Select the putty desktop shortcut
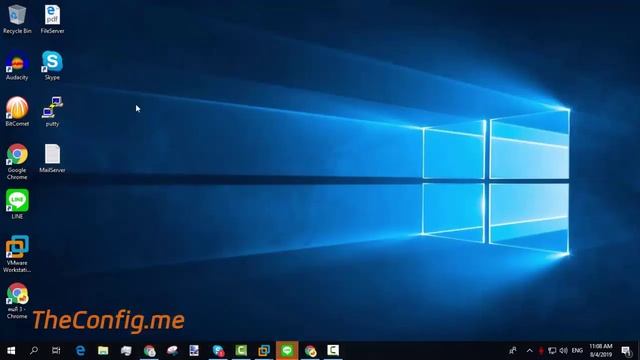Screen dimensions: 640x360 [x=52, y=111]
